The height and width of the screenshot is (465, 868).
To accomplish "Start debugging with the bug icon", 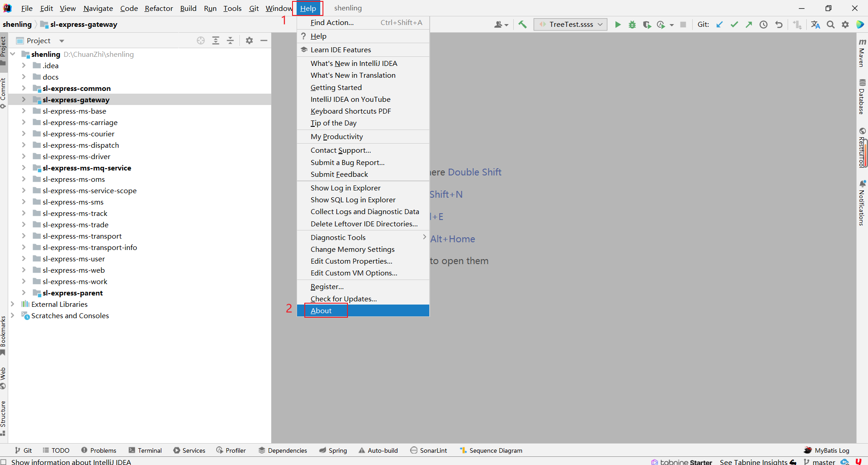I will pos(632,25).
